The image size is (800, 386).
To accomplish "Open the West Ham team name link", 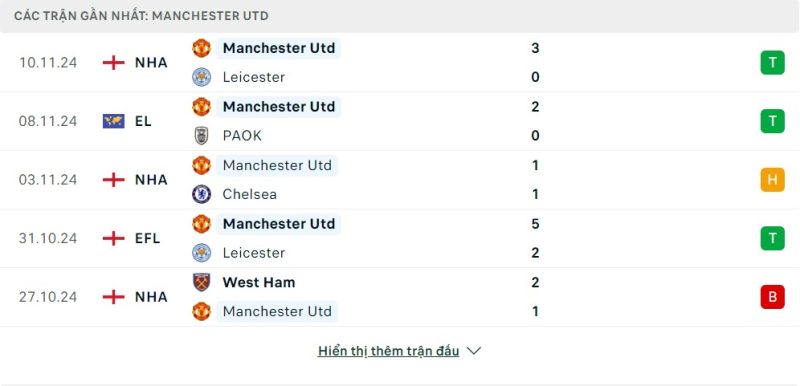I will 259,282.
